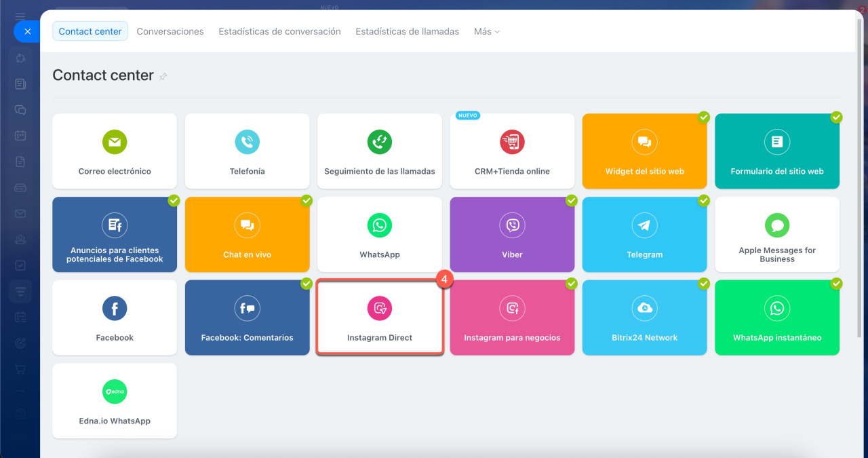
Task: Open the people group icon in the sidebar
Action: [20, 240]
